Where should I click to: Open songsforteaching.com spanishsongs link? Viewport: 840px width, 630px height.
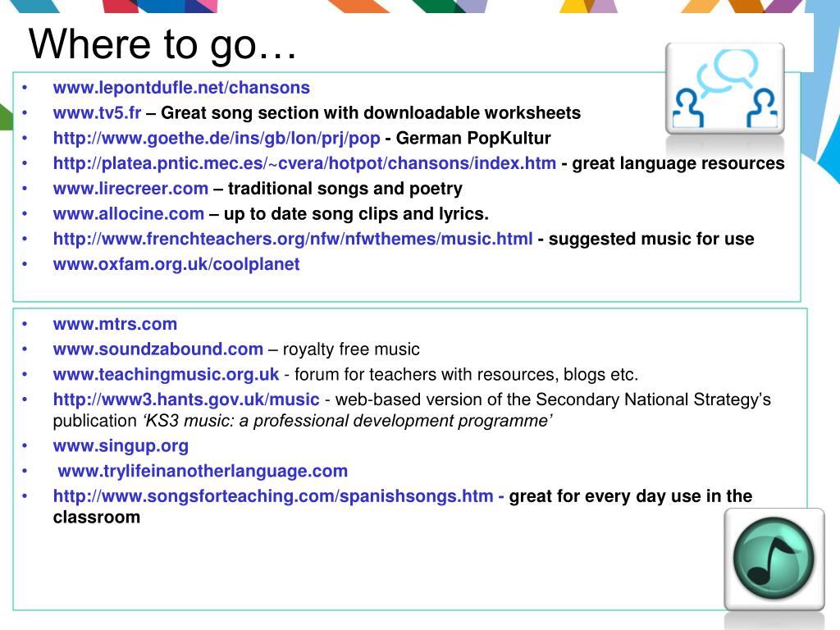point(272,496)
